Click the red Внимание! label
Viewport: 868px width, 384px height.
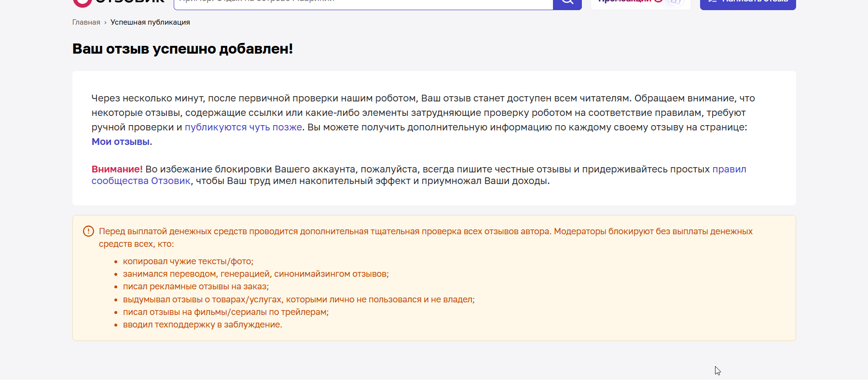tap(117, 169)
